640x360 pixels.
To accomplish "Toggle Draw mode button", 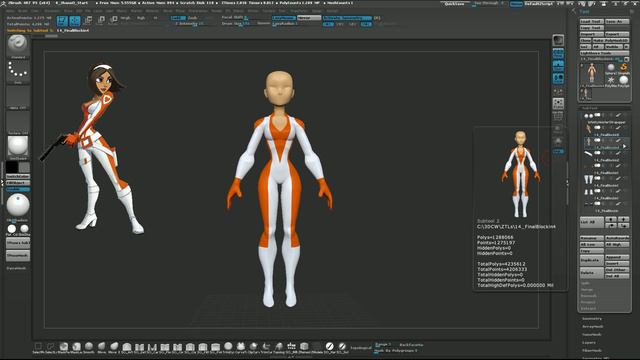I will 75,20.
